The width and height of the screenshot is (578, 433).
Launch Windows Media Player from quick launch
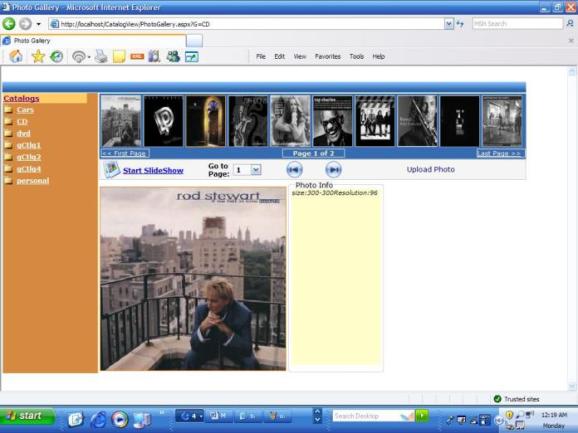click(x=120, y=419)
